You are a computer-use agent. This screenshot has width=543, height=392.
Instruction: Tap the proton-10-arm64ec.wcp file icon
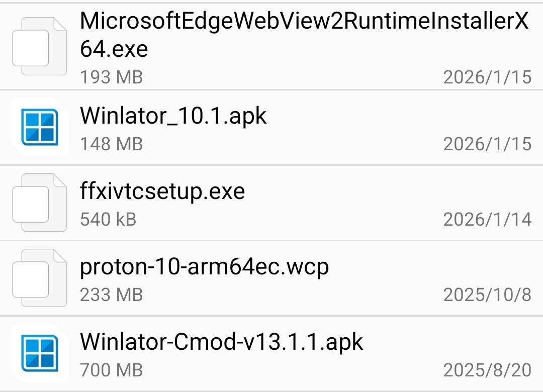click(x=40, y=278)
